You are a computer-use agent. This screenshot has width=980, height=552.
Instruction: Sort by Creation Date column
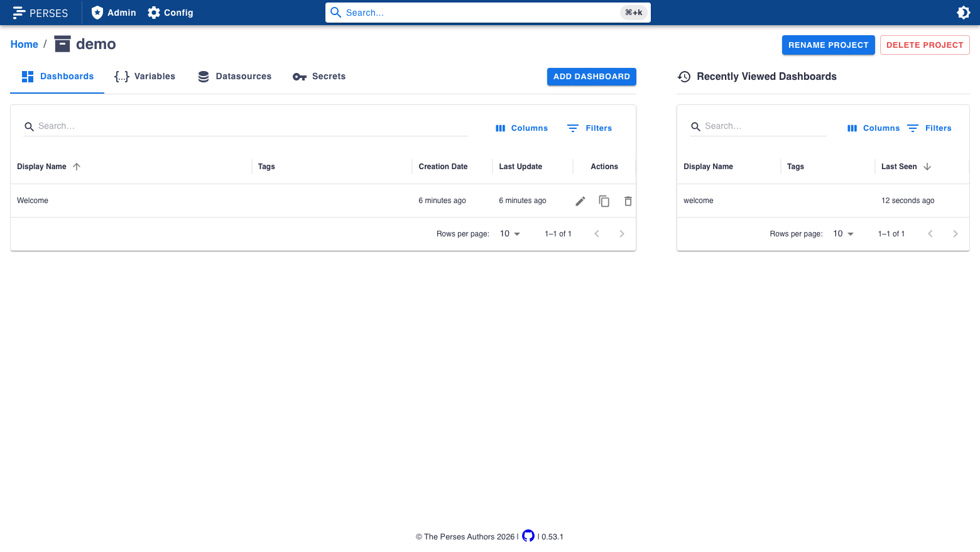443,167
